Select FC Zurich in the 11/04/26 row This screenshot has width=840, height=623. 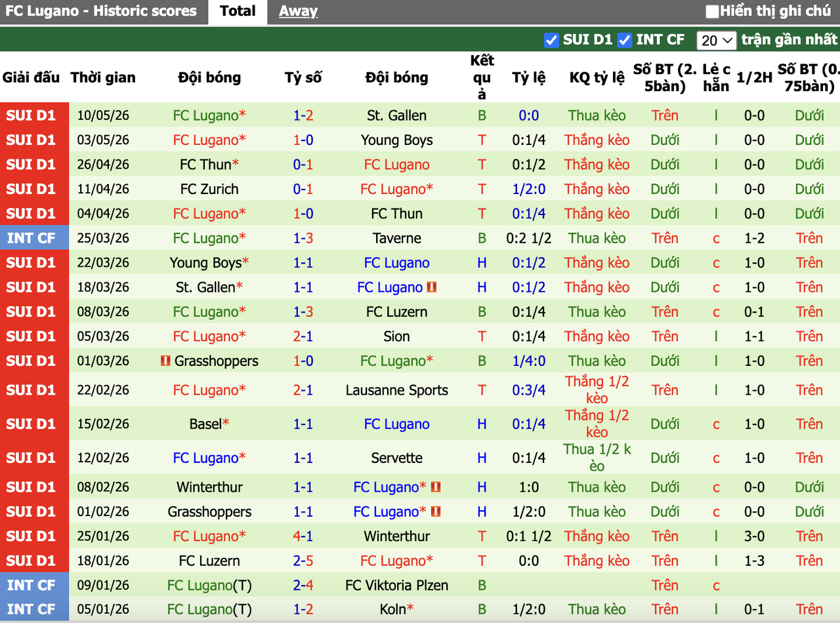(209, 189)
